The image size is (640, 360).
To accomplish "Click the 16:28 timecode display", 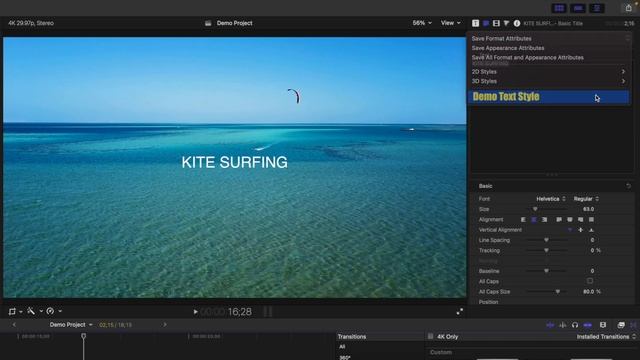I will tap(240, 311).
